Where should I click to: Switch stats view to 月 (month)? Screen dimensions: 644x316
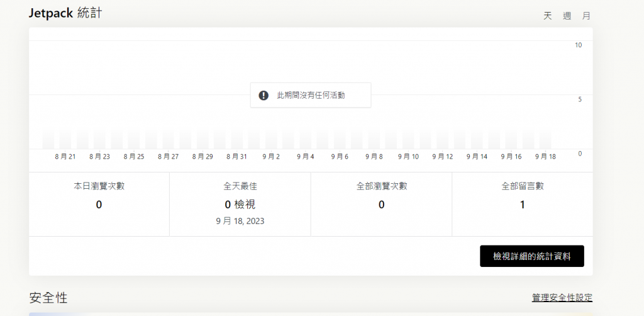pyautogui.click(x=586, y=16)
